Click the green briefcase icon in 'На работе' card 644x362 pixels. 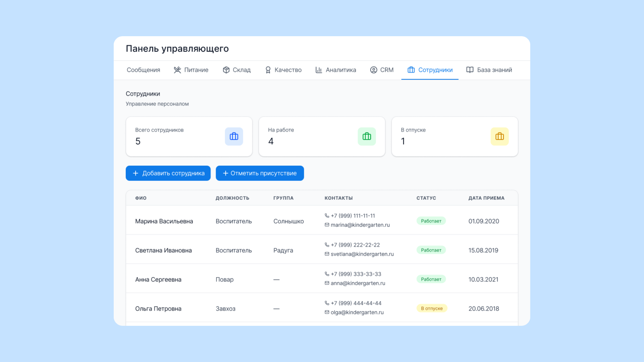click(367, 136)
